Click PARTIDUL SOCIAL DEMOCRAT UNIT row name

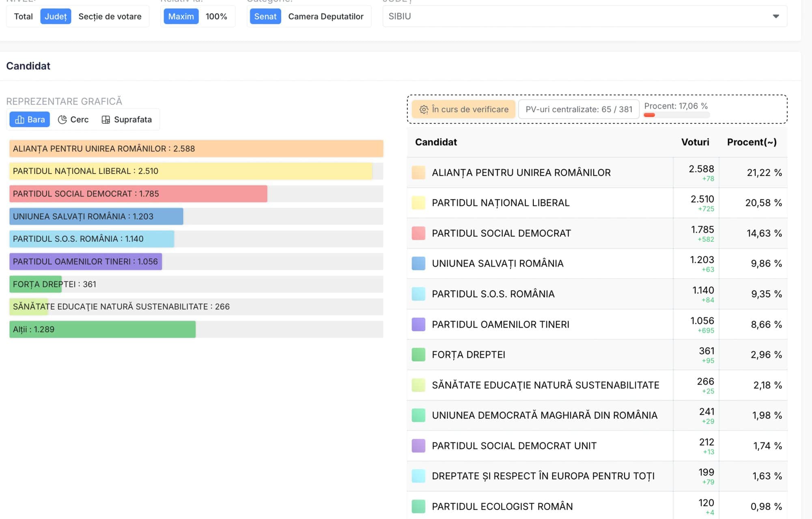tap(514, 446)
